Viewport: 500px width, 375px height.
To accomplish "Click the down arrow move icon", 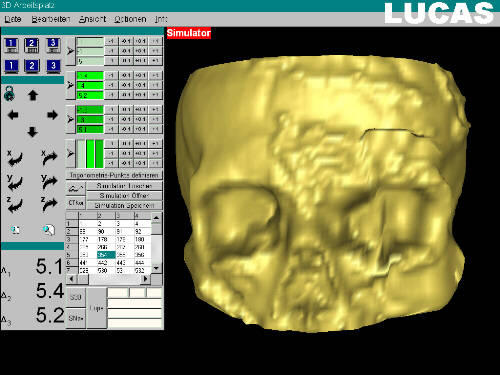I will (32, 132).
